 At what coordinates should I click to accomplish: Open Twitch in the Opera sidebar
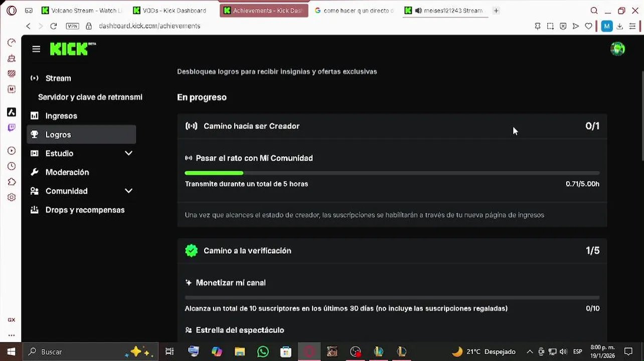point(12,128)
